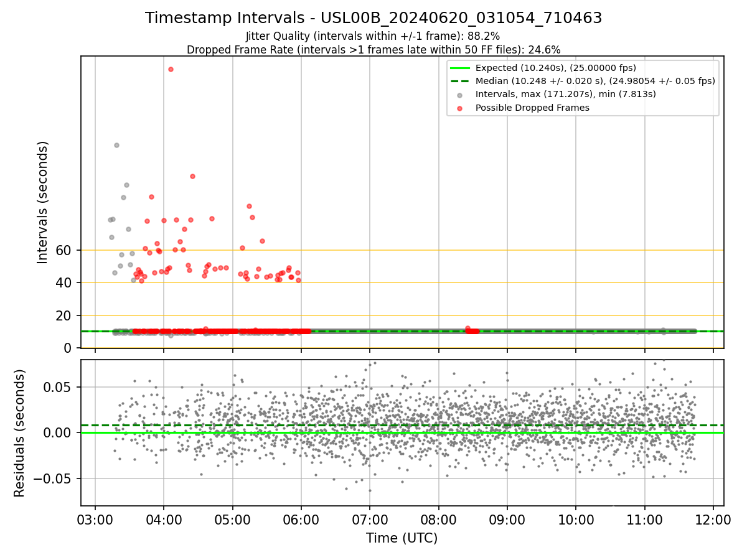747x560 pixels.
Task: Click the 12:00 time tick label
Action: (713, 519)
